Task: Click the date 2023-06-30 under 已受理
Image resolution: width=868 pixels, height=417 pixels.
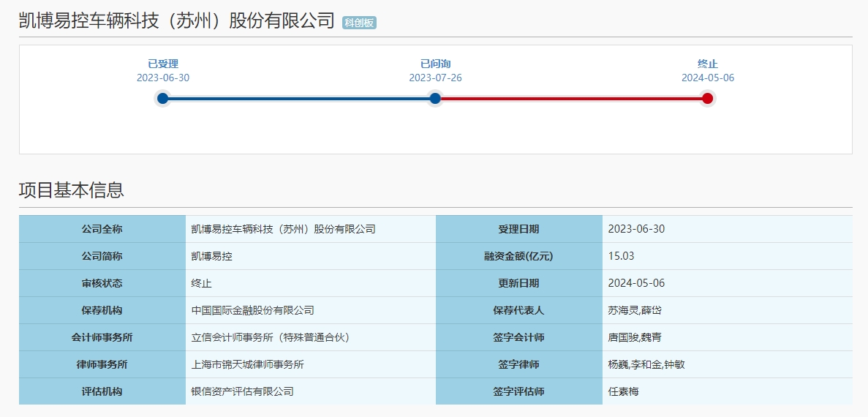Action: pos(163,78)
